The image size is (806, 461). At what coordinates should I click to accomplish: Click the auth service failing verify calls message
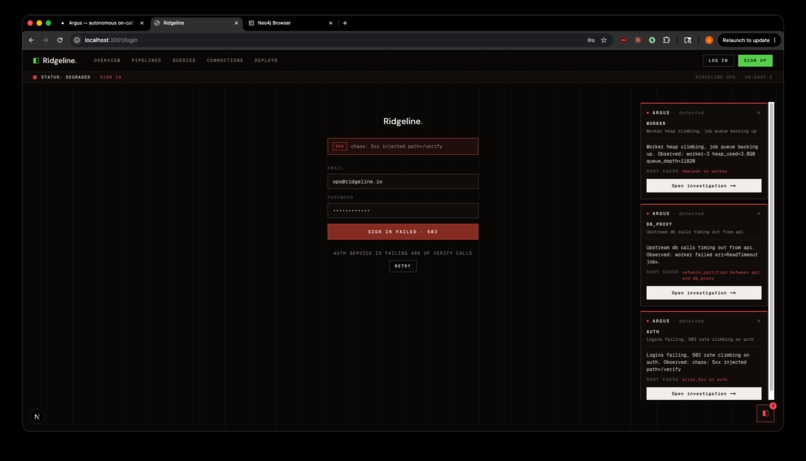click(402, 253)
